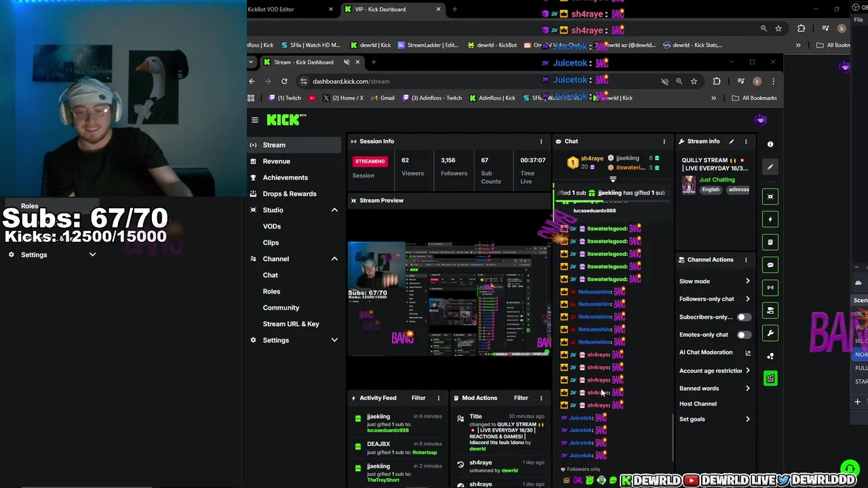Click Host Channel action
868x488 pixels.
click(698, 404)
